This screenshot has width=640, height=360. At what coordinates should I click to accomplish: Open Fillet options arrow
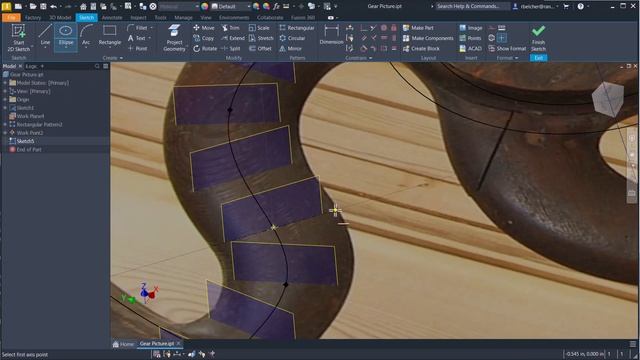(x=151, y=28)
